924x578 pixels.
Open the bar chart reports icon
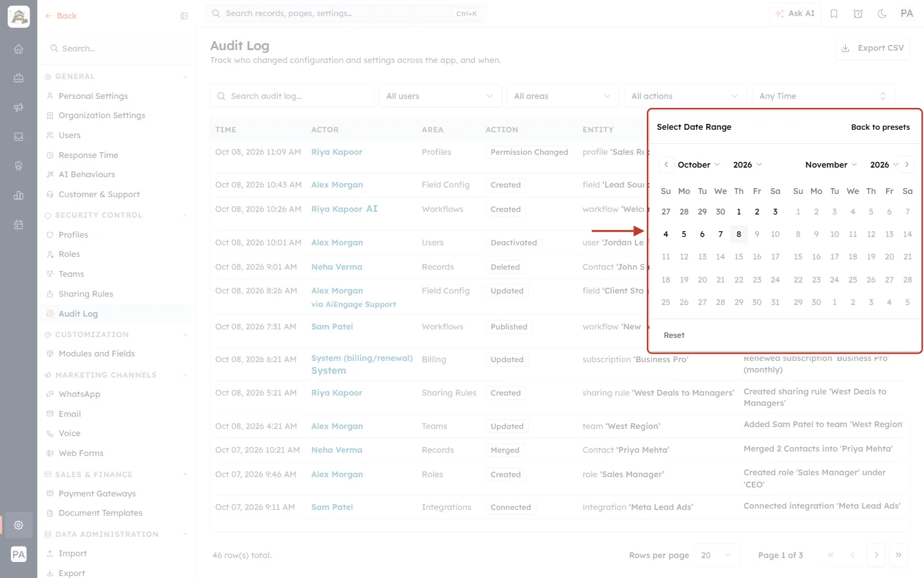pyautogui.click(x=19, y=195)
